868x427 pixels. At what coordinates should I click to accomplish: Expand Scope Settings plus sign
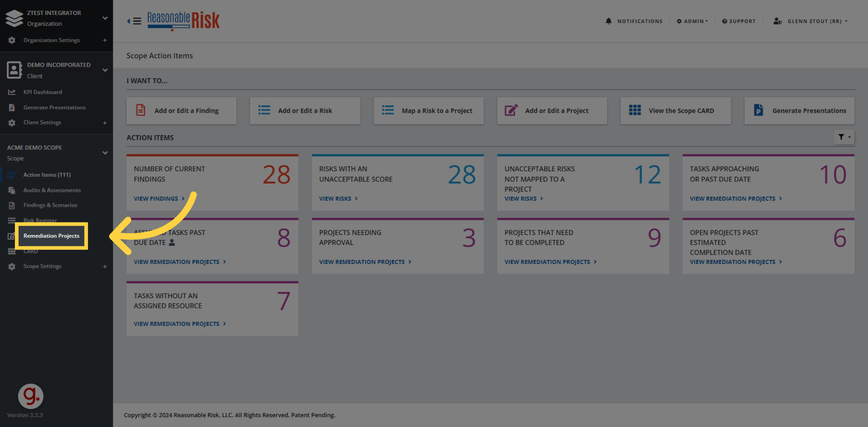pyautogui.click(x=105, y=266)
